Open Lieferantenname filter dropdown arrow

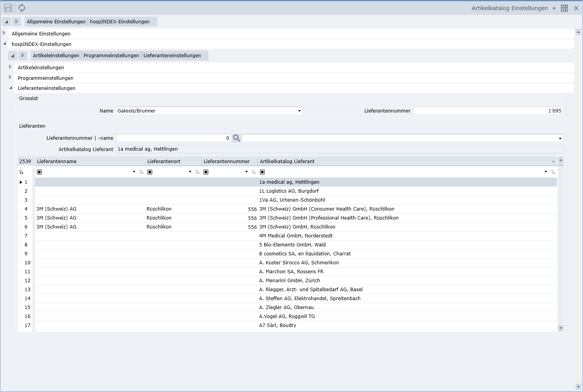(x=134, y=172)
